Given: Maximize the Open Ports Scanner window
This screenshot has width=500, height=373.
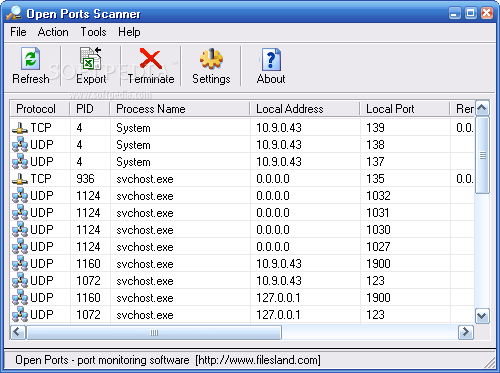Looking at the screenshot, I should click(x=471, y=13).
